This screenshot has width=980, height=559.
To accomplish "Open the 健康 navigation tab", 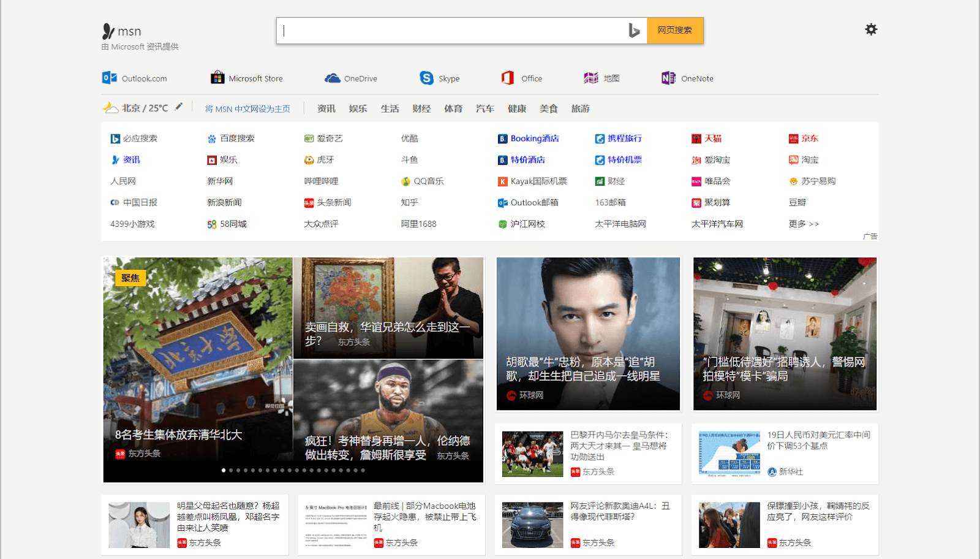I will pos(517,108).
